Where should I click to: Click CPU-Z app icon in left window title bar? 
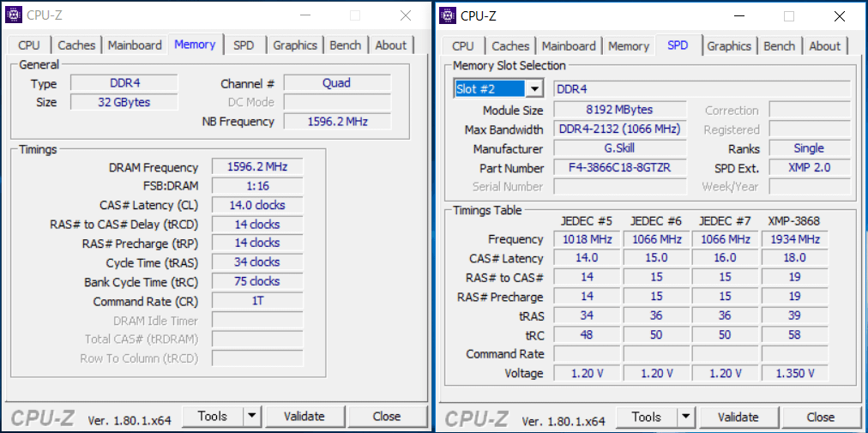coord(15,15)
